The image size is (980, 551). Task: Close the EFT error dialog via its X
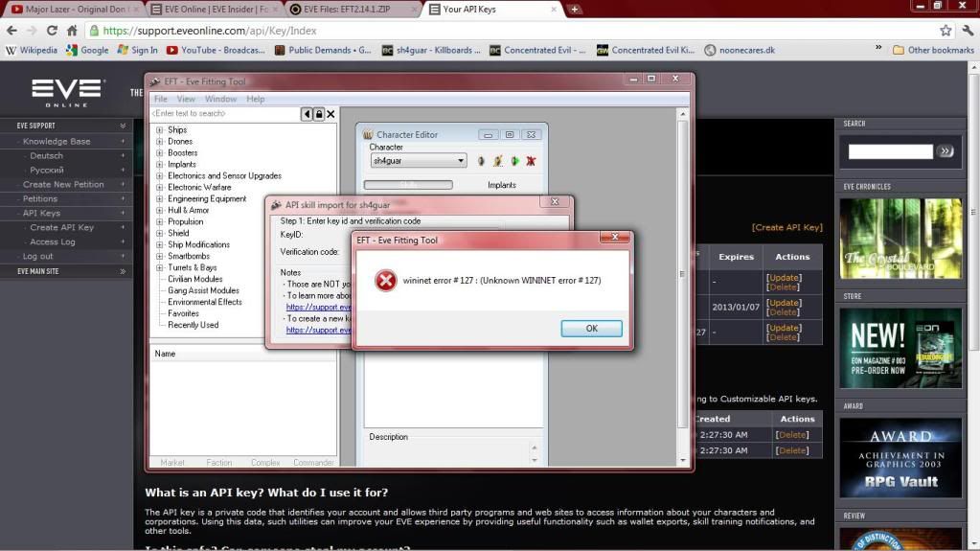click(x=615, y=237)
